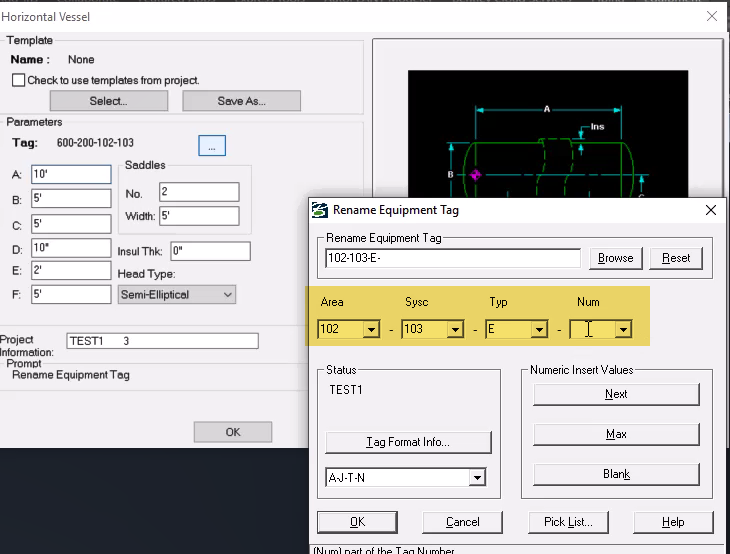Click the Save As... template button
This screenshot has height=554, width=730.
pyautogui.click(x=241, y=101)
